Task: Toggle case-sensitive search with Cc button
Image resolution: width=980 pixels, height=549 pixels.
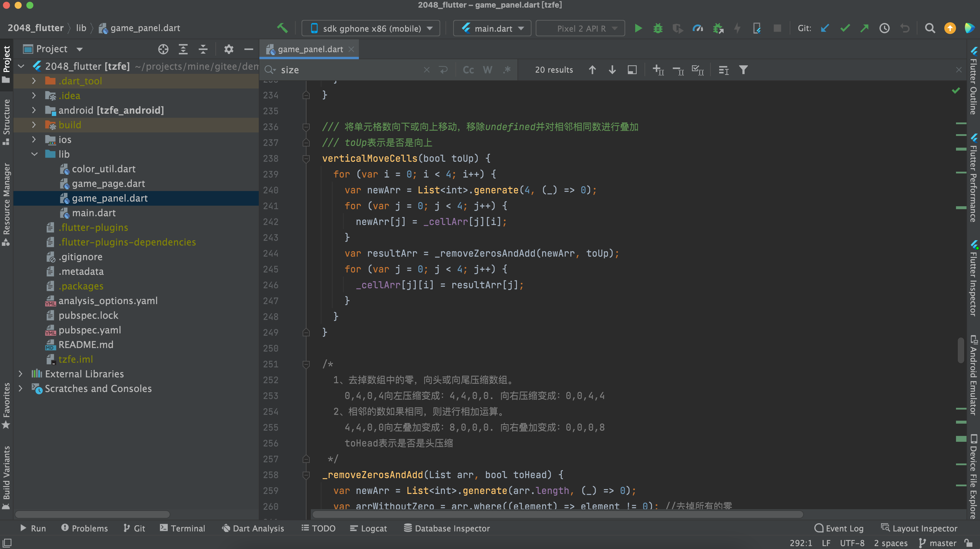Action: click(x=468, y=70)
